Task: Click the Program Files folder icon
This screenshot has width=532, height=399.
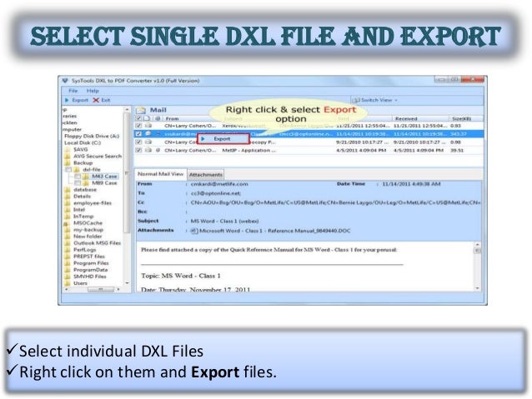Action: [x=68, y=263]
